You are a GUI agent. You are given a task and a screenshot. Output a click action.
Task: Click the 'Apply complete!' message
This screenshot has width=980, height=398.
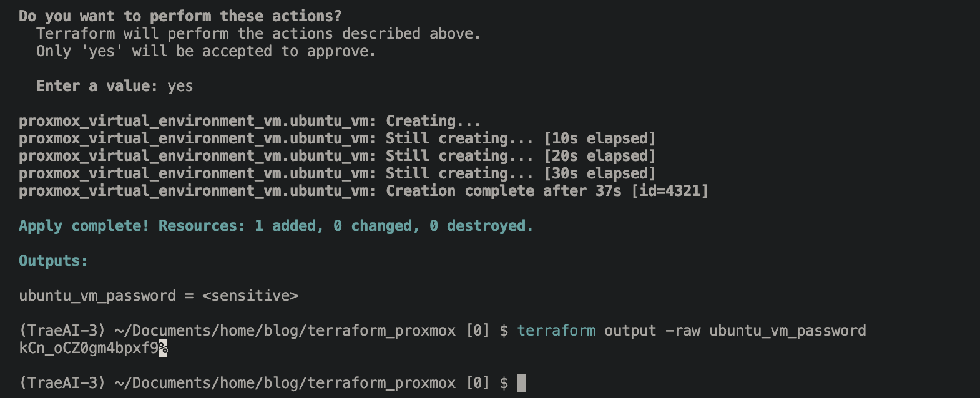click(x=84, y=226)
